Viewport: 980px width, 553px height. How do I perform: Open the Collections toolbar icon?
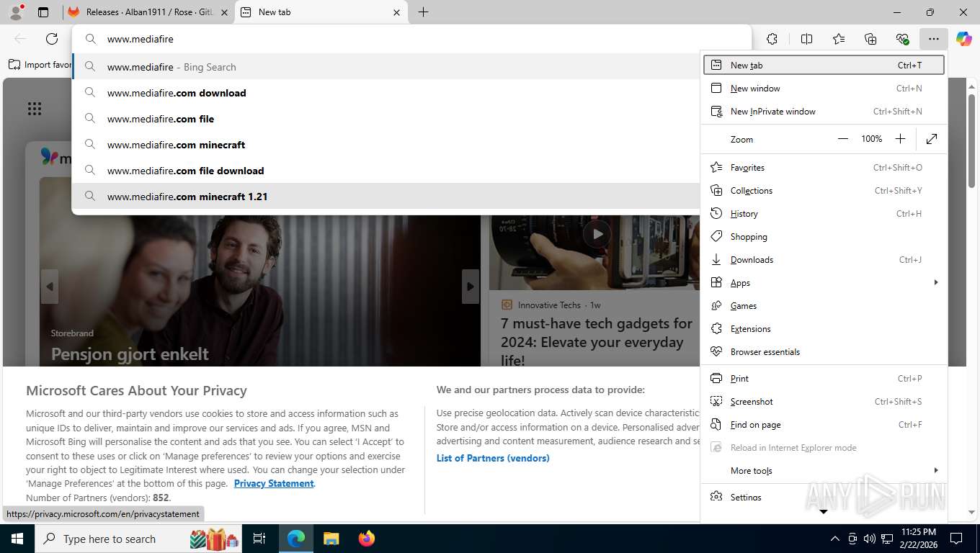870,39
